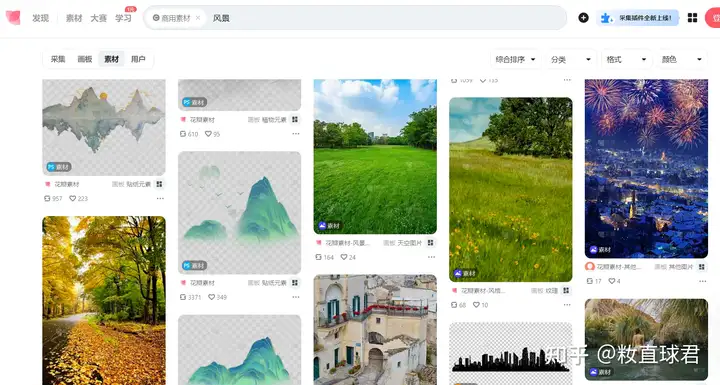The height and width of the screenshot is (385, 720).
Task: Click grid icon next to 纹理
Action: (566, 290)
